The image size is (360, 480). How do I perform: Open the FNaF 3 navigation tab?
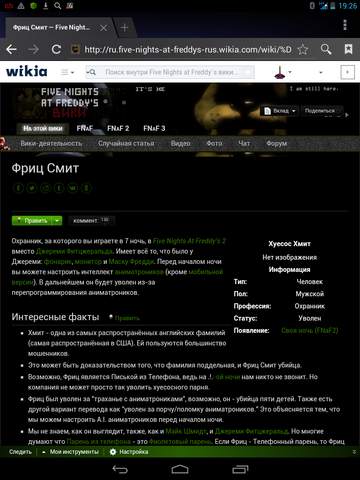tap(154, 128)
